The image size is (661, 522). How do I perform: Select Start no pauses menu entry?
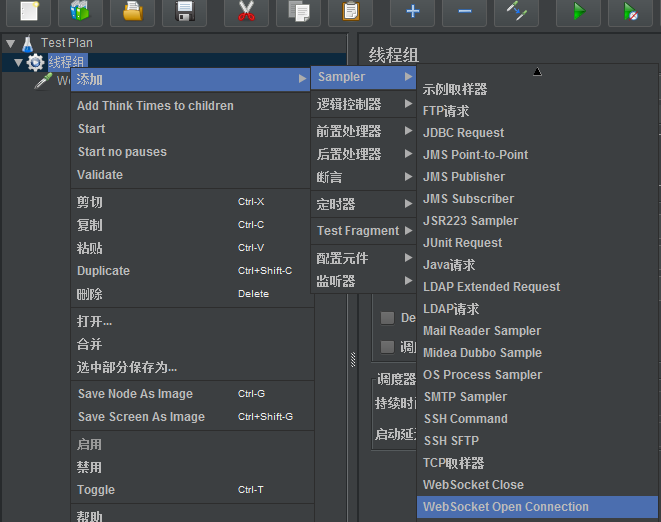pyautogui.click(x=190, y=152)
